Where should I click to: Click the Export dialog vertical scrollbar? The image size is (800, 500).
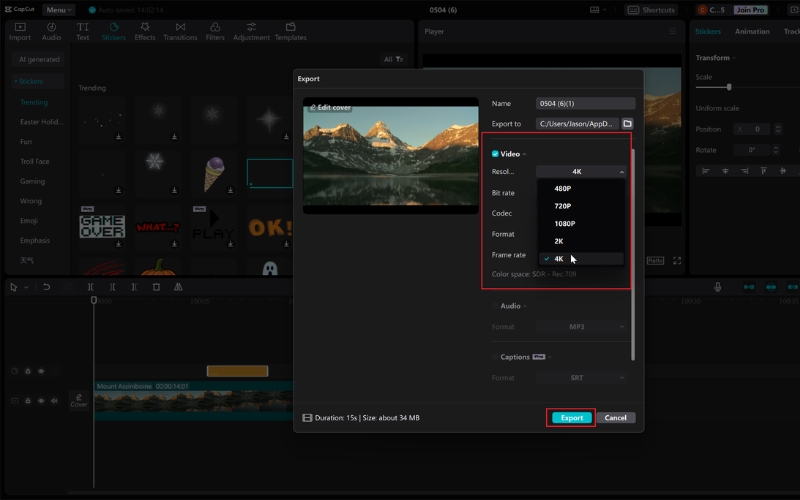point(633,255)
